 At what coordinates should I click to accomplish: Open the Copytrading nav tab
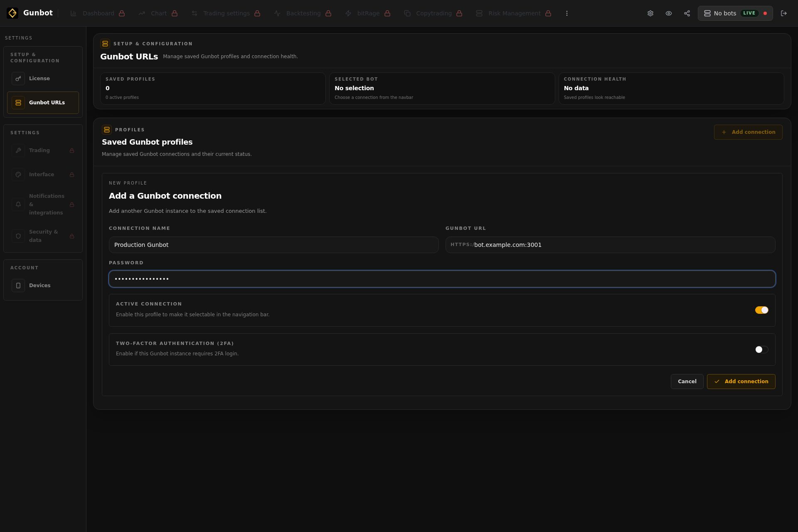tap(433, 13)
